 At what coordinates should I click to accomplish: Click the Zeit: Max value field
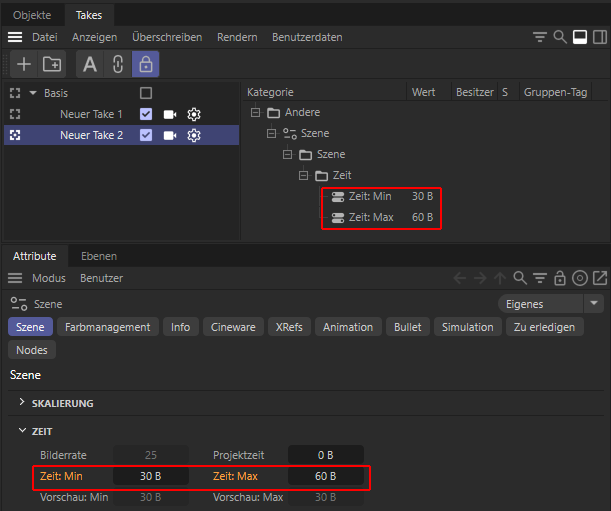(x=326, y=476)
